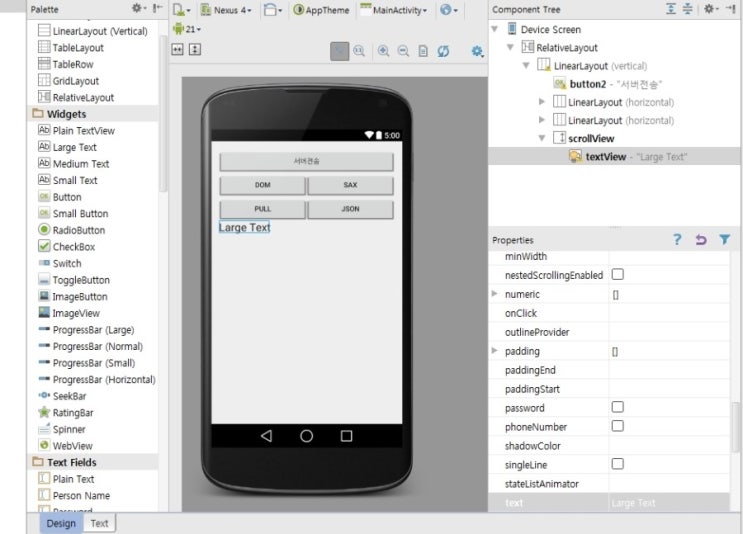Open the designer render settings gear

(x=477, y=51)
